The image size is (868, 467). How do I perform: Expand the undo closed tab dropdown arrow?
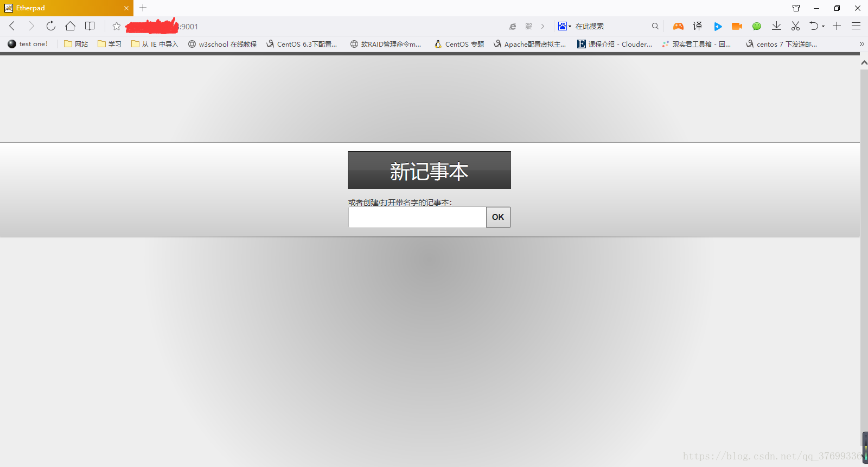[x=823, y=26]
